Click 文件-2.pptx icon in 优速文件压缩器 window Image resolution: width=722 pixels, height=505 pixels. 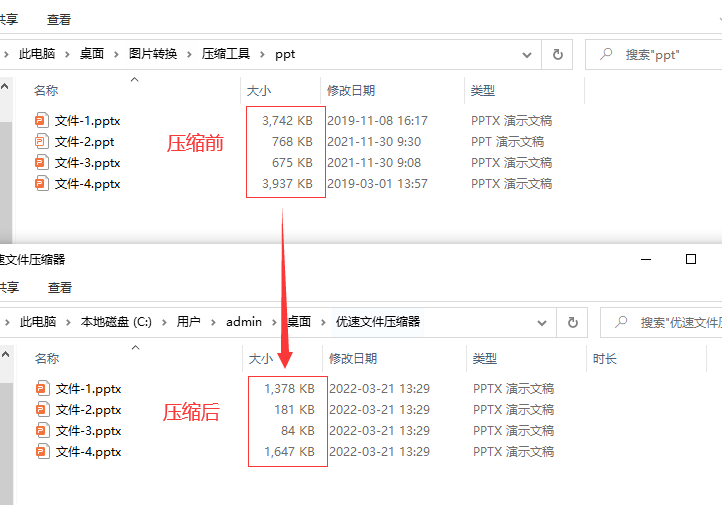[42, 410]
